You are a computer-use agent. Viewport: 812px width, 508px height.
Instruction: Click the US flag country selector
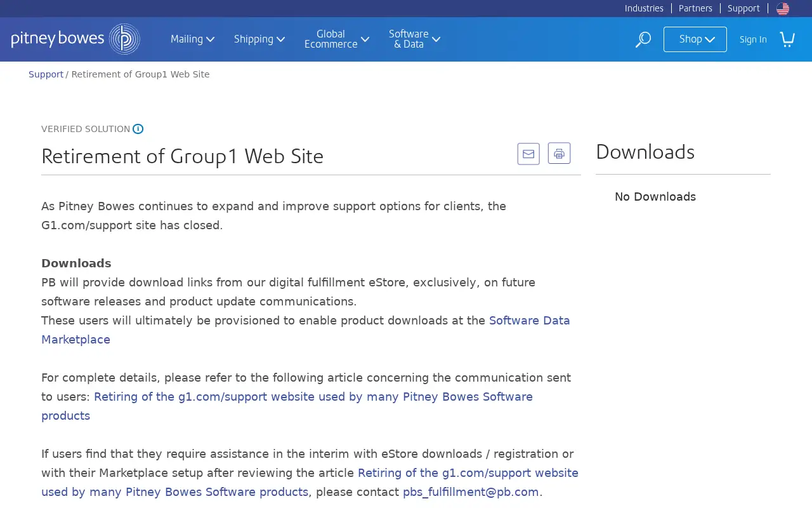coord(783,9)
